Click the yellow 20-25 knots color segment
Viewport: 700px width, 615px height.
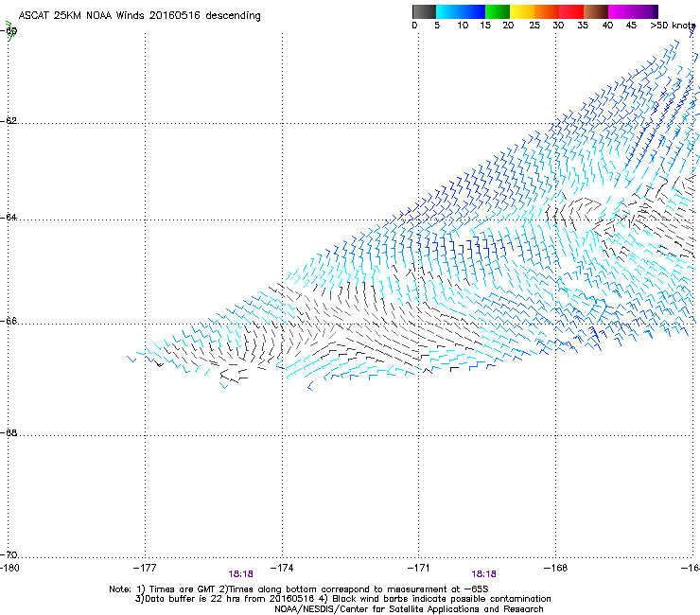tap(522, 11)
